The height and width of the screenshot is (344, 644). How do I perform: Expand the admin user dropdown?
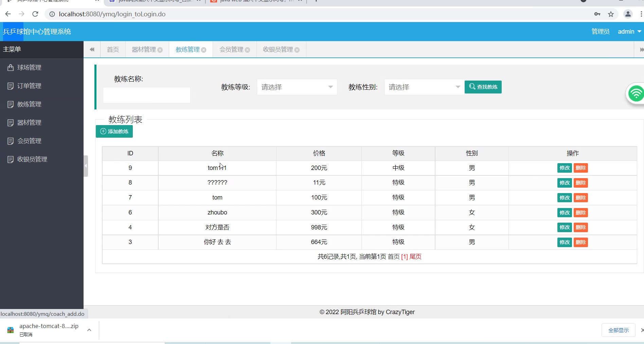pyautogui.click(x=629, y=32)
